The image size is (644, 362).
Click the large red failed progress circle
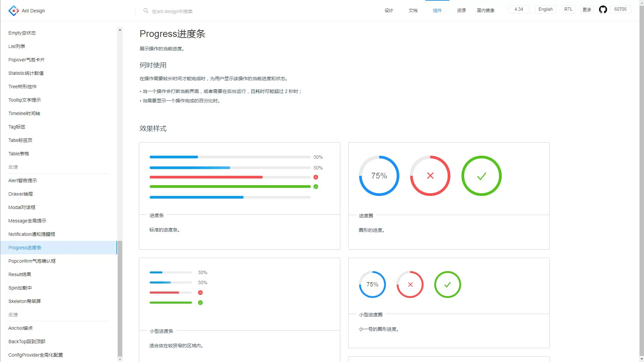430,176
